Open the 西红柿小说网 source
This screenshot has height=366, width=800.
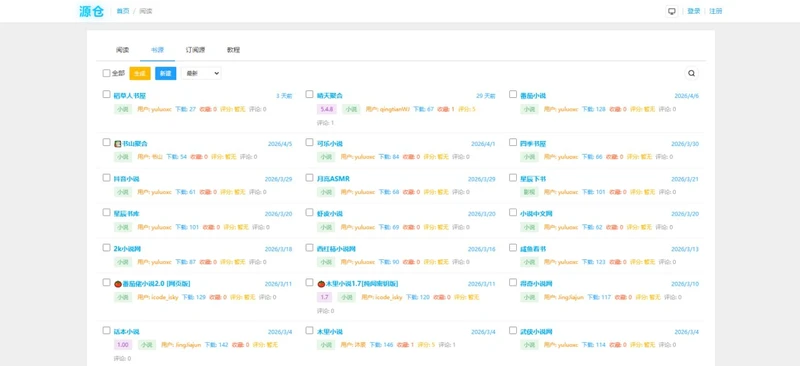(x=336, y=249)
